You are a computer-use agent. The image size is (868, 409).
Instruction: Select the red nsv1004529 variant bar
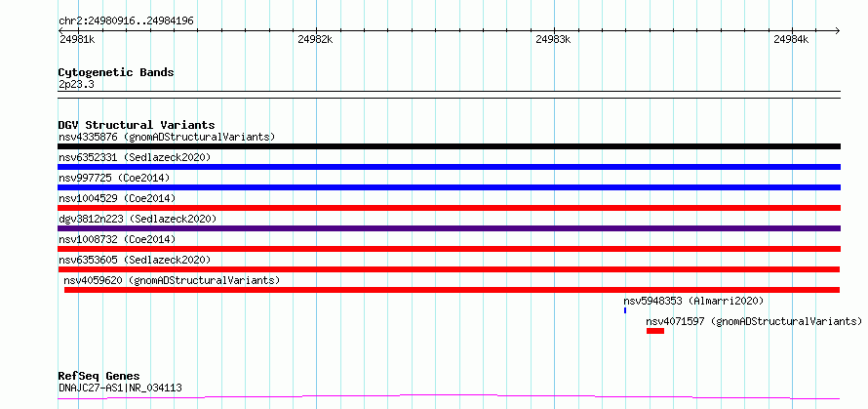(449, 208)
